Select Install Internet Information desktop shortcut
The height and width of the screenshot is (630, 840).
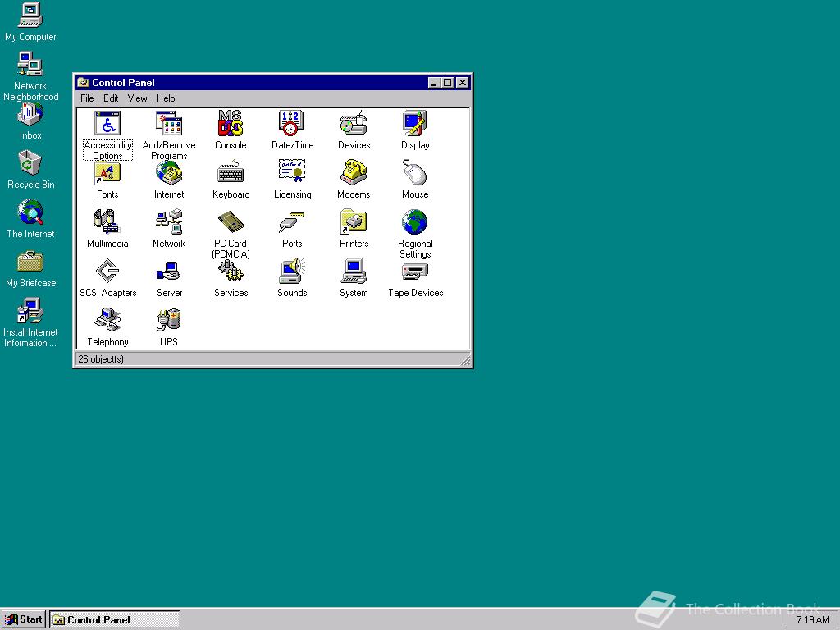[30, 322]
